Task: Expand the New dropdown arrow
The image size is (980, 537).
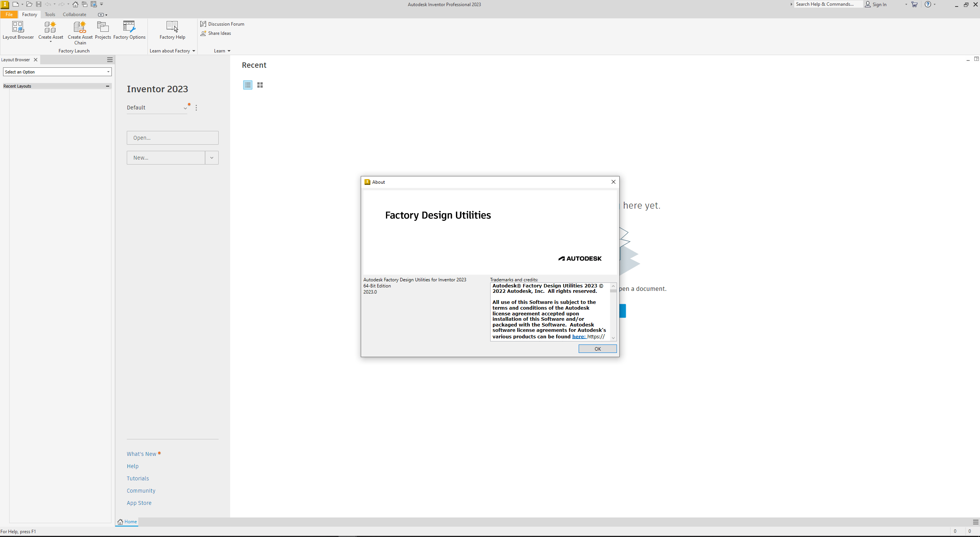Action: point(212,157)
